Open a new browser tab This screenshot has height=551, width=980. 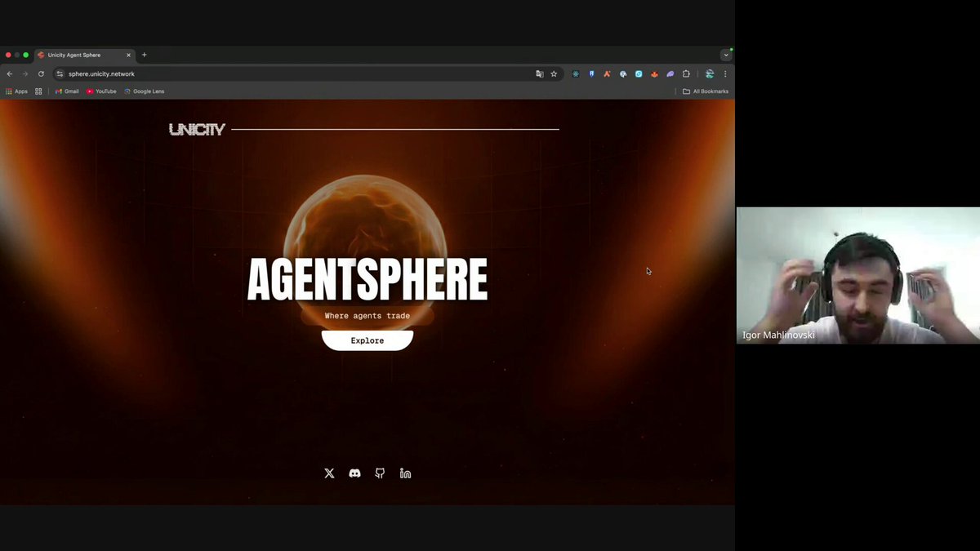pos(145,55)
